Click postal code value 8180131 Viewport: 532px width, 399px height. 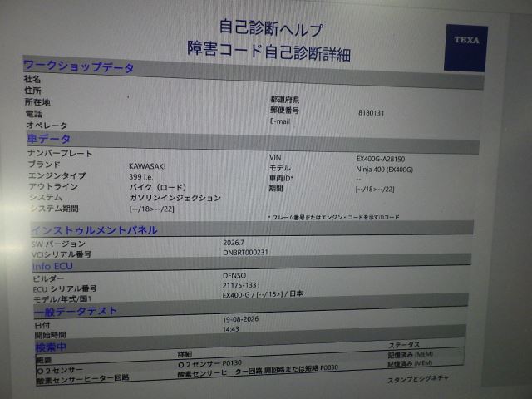(372, 113)
